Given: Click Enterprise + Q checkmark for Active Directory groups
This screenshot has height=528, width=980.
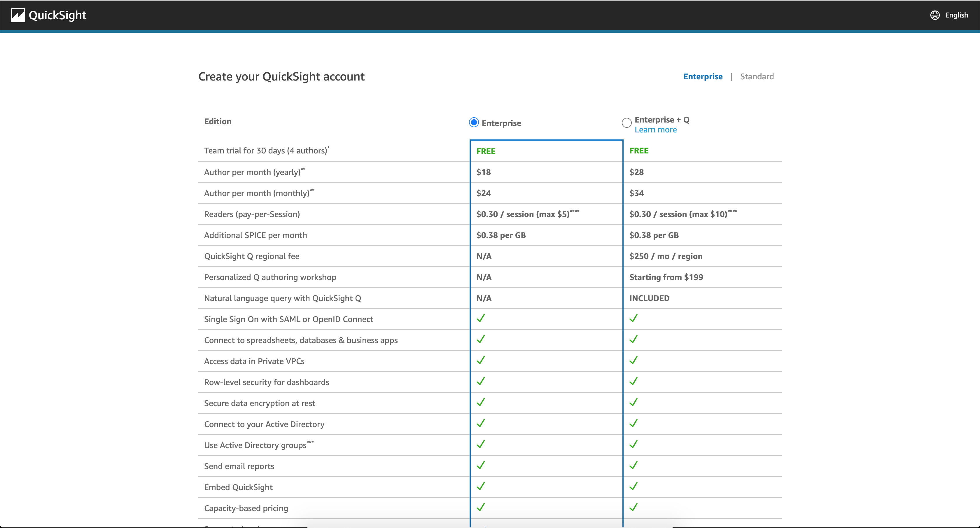Looking at the screenshot, I should (633, 444).
